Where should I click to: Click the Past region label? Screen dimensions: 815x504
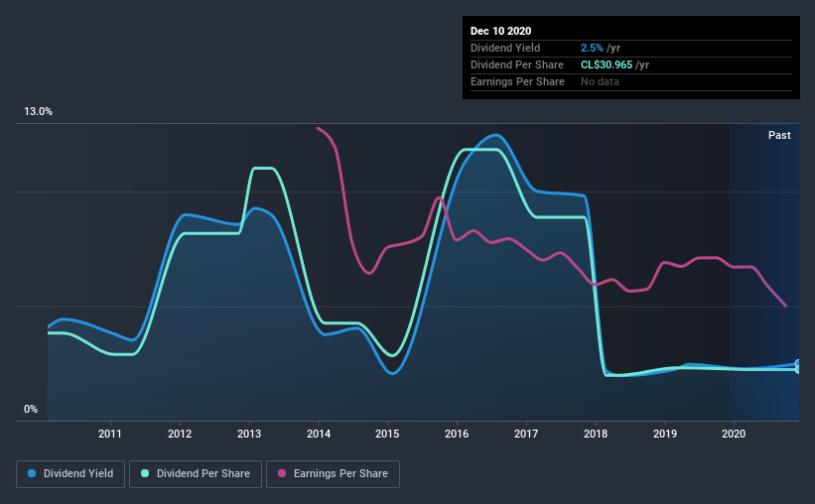click(x=779, y=135)
